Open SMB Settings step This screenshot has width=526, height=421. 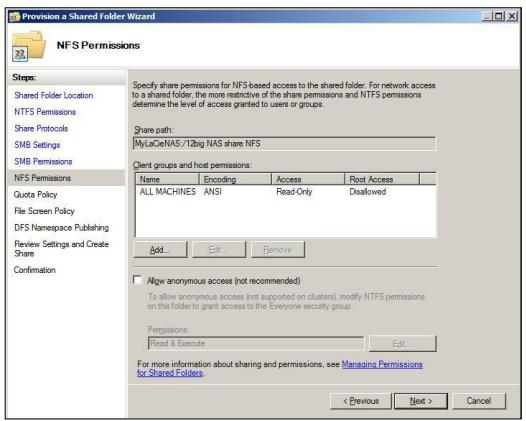pyautogui.click(x=37, y=145)
